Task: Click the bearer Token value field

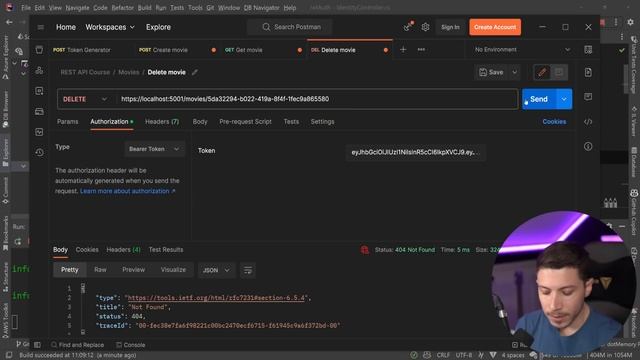Action: pyautogui.click(x=416, y=152)
